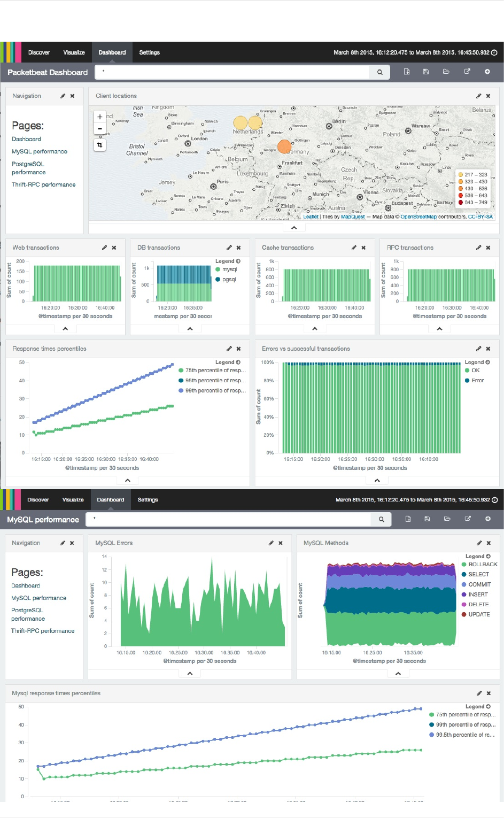504x818 pixels.
Task: Toggle the Legend in Errors vs successful transactions
Action: [477, 362]
